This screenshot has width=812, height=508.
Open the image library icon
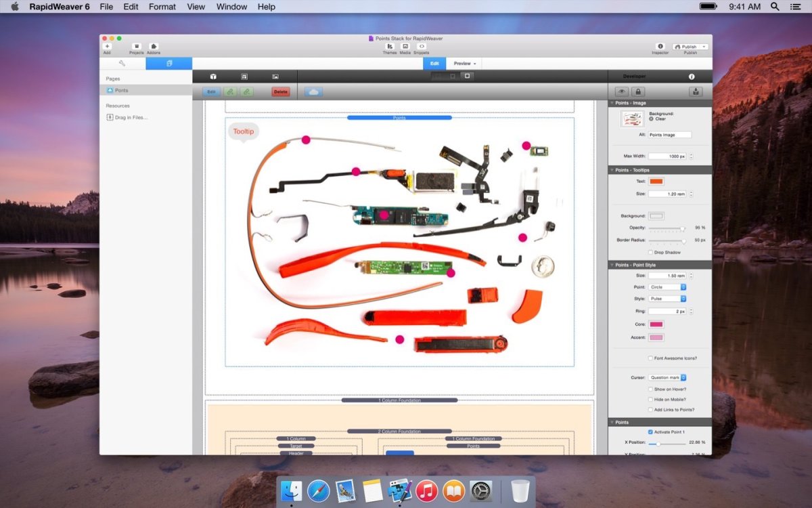pyautogui.click(x=275, y=77)
